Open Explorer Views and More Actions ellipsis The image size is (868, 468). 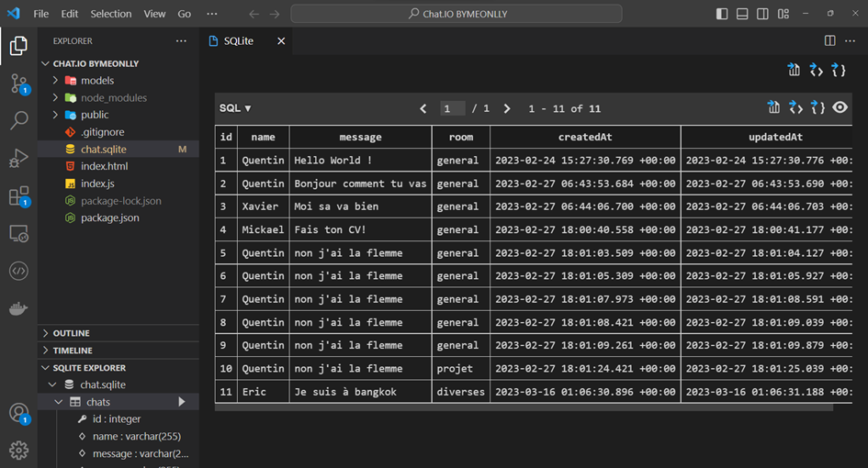(181, 41)
